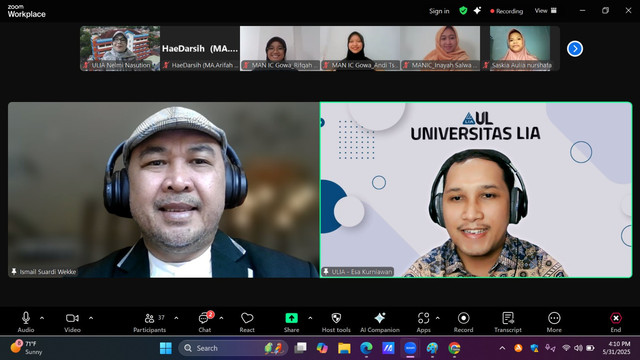The width and height of the screenshot is (640, 360).
Task: Open the Chat panel
Action: [x=204, y=322]
